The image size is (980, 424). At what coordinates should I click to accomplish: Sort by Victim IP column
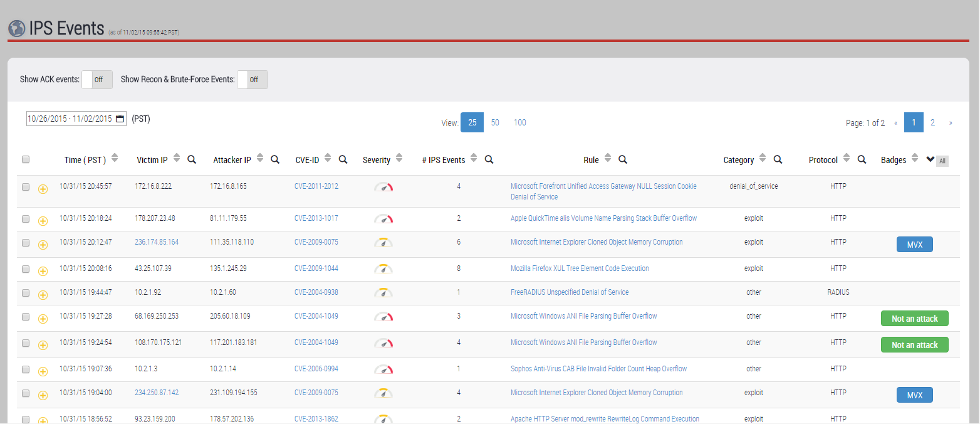point(176,159)
